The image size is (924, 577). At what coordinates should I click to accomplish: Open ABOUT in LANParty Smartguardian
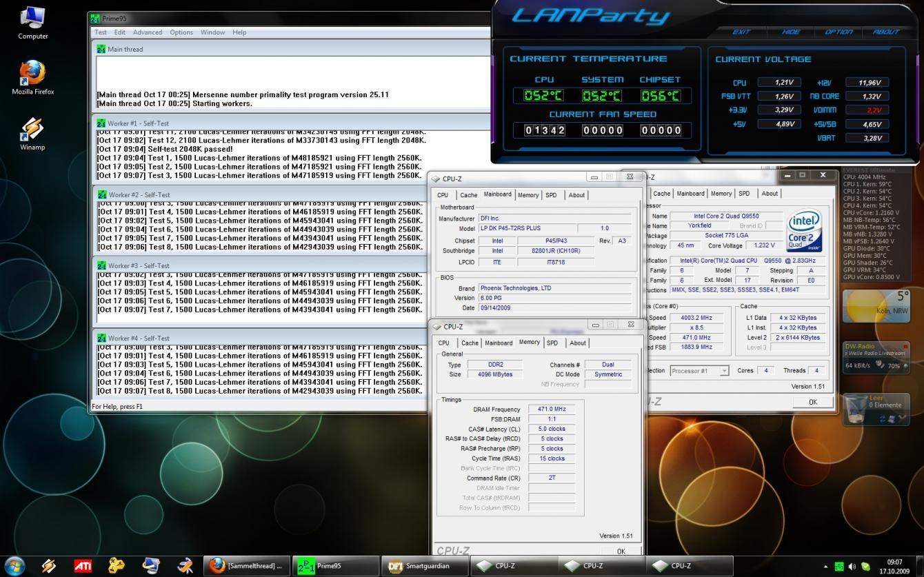pyautogui.click(x=886, y=32)
